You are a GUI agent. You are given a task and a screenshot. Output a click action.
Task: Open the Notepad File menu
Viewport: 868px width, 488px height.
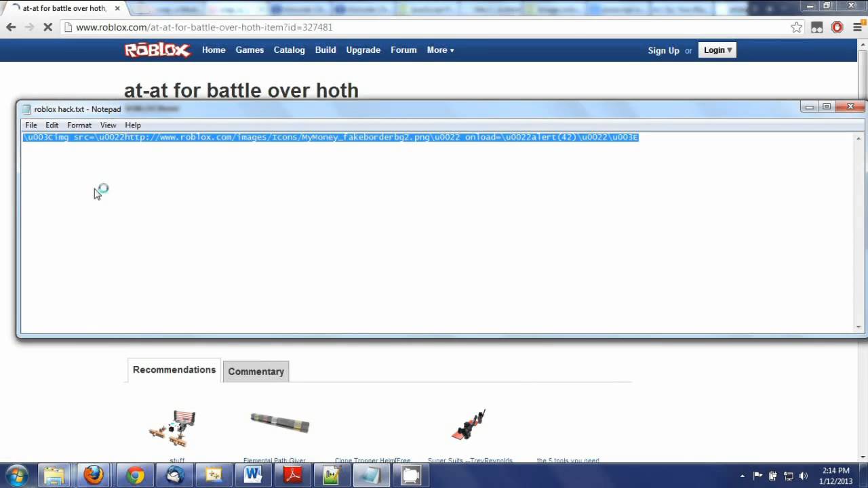[31, 125]
